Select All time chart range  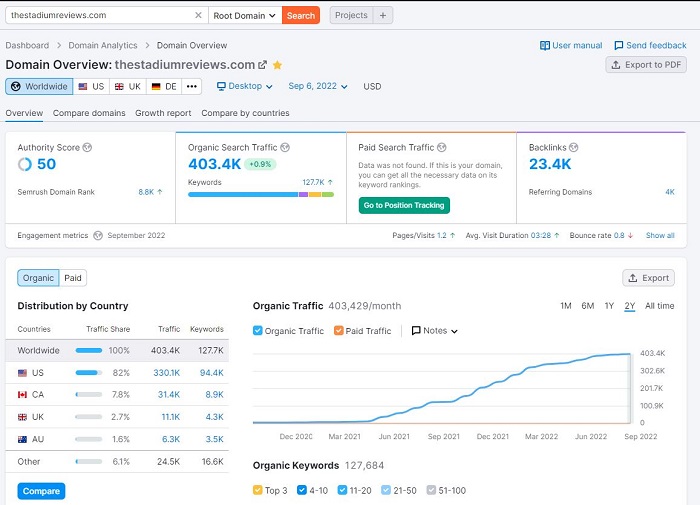click(659, 306)
